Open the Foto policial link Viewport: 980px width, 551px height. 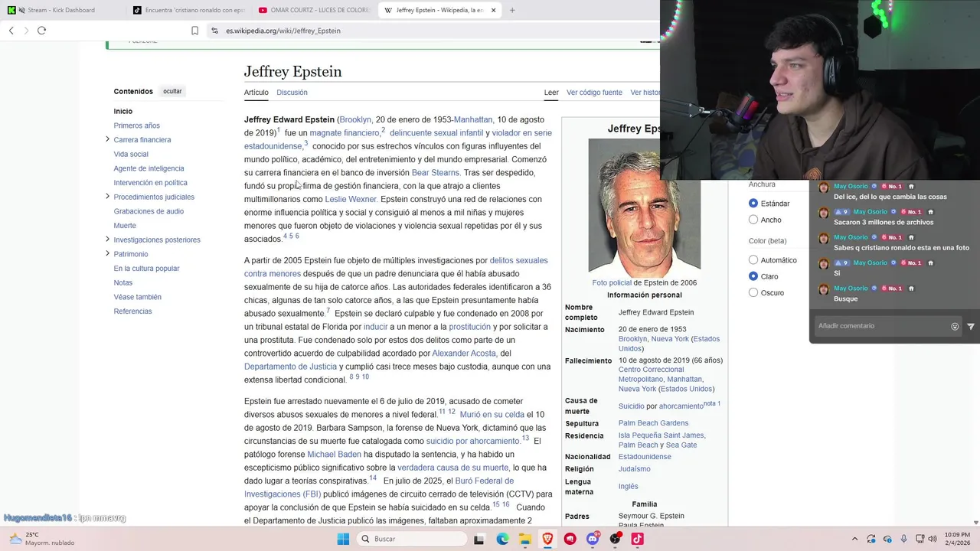[x=612, y=282]
